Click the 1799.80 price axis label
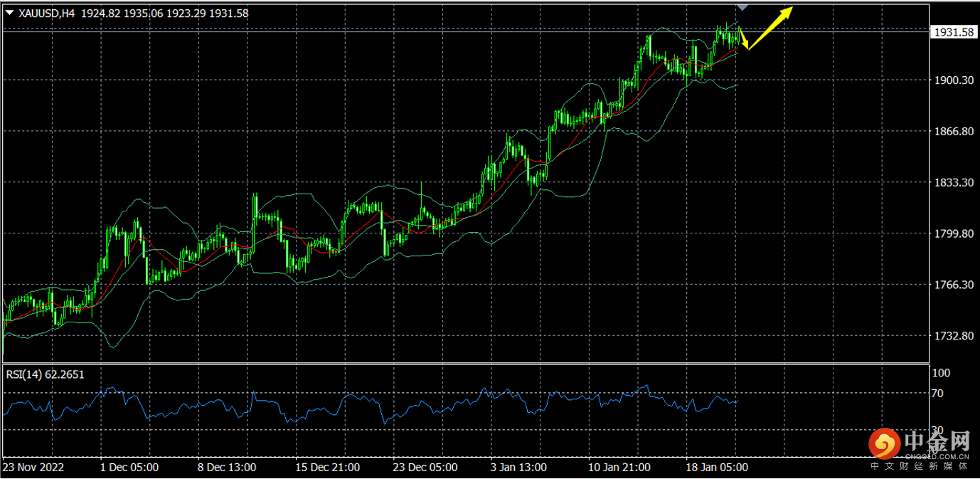The height and width of the screenshot is (479, 980). pyautogui.click(x=953, y=233)
